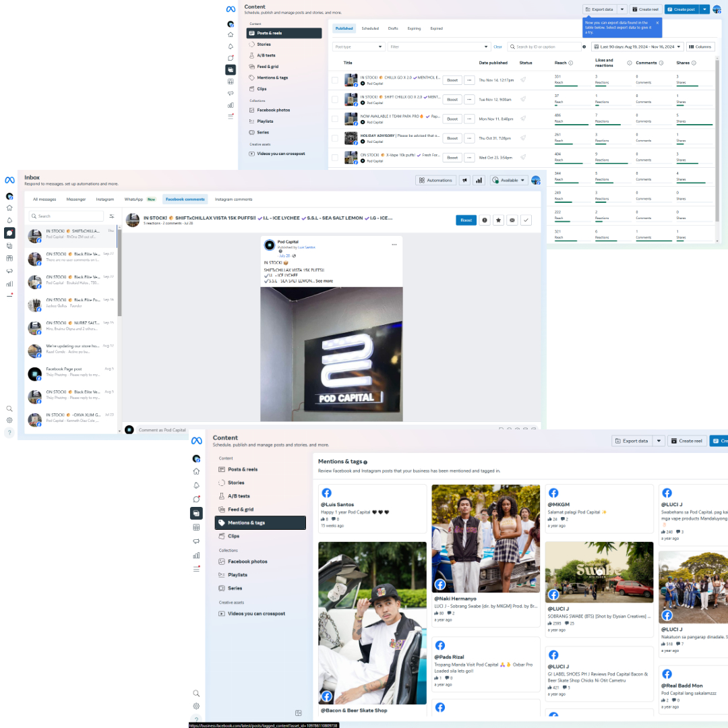Open three-dot menu for HOLIDAY ADVISORY post
The image size is (728, 728).
469,138
